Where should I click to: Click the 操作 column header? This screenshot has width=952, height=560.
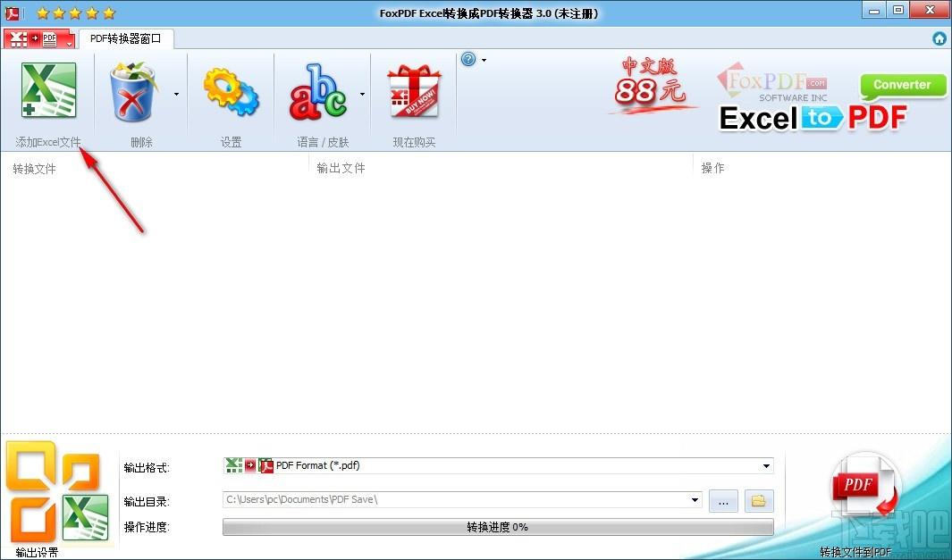(712, 168)
